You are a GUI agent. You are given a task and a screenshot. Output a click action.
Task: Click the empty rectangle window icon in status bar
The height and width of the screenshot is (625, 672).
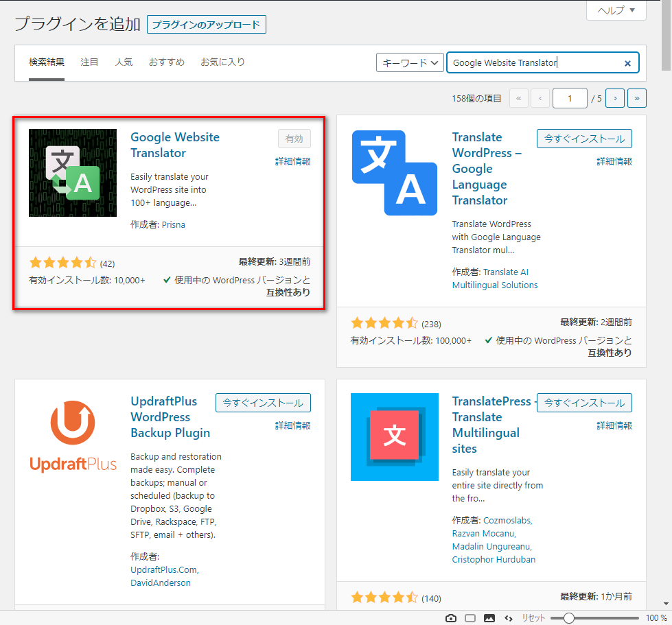(x=470, y=617)
